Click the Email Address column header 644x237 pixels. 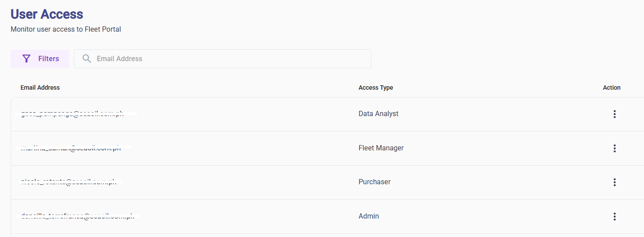click(40, 88)
